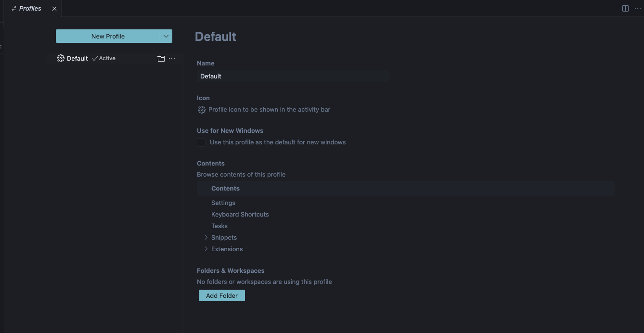Click the Add Folder button

click(222, 295)
